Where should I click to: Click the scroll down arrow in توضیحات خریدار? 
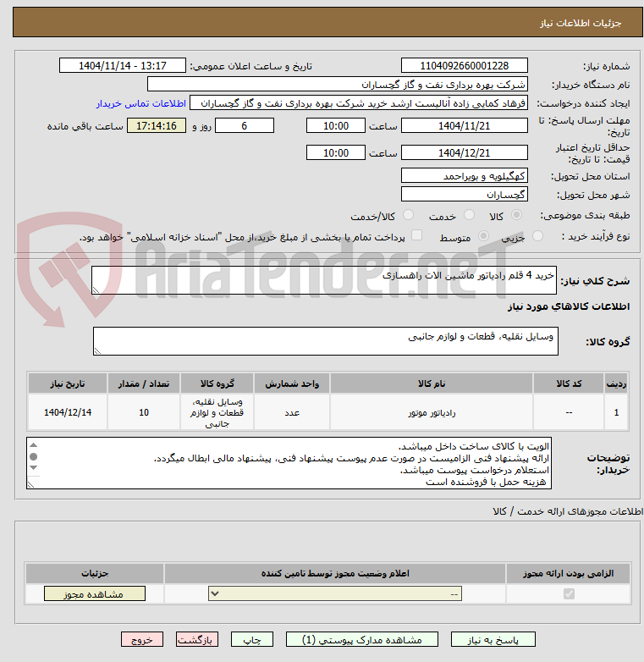tap(34, 468)
